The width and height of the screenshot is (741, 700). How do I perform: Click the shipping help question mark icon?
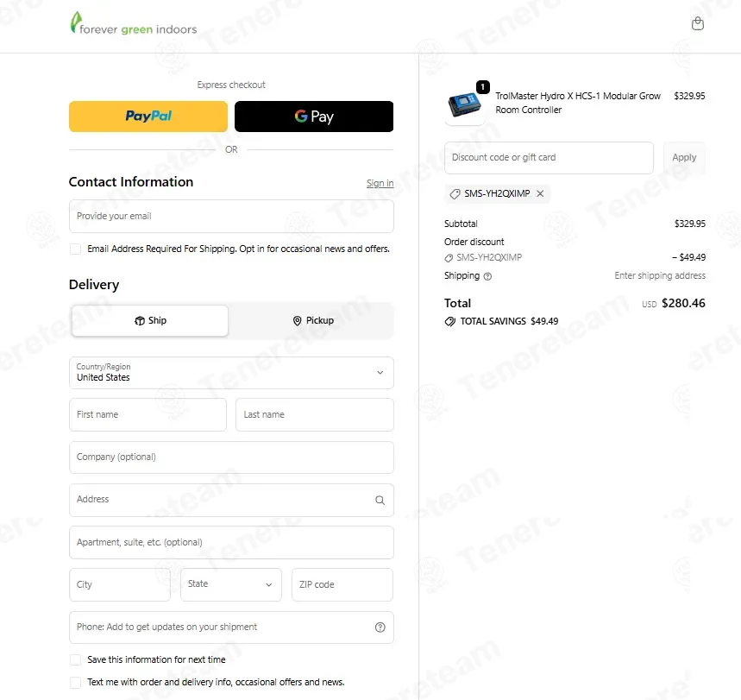pos(487,276)
